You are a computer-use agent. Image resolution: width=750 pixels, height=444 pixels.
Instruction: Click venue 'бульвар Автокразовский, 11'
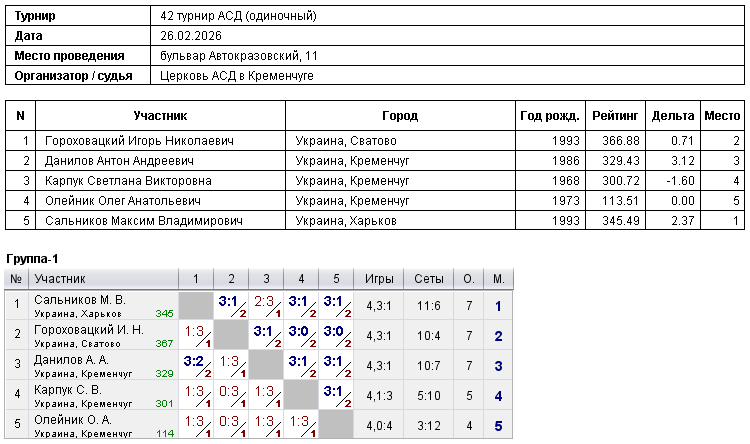point(239,56)
